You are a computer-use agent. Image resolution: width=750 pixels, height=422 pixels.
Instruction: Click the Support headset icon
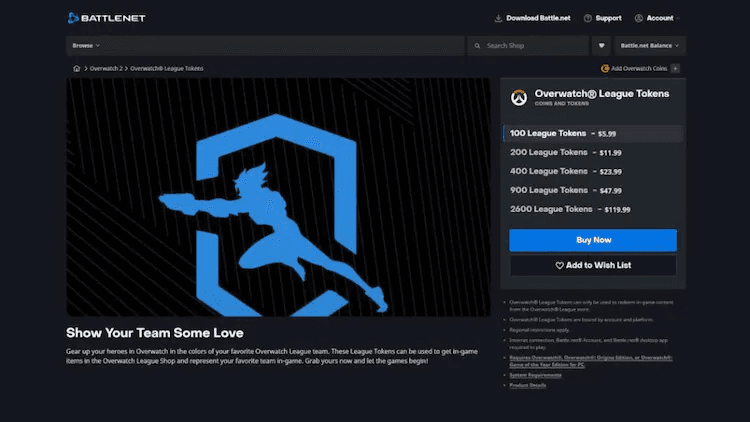tap(587, 18)
